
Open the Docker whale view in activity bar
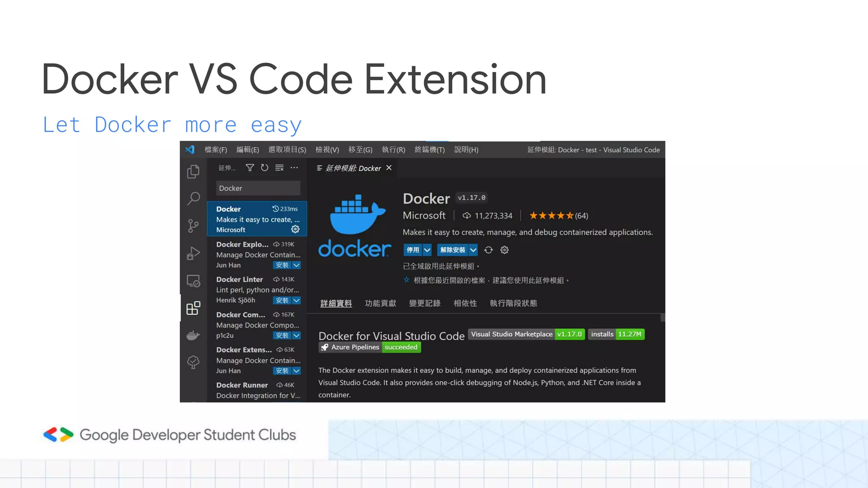tap(193, 335)
